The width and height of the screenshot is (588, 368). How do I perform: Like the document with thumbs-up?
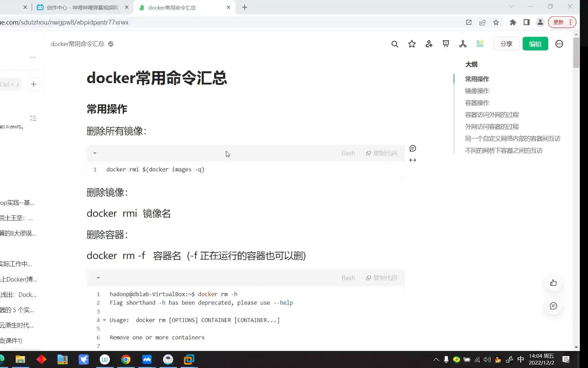click(553, 283)
